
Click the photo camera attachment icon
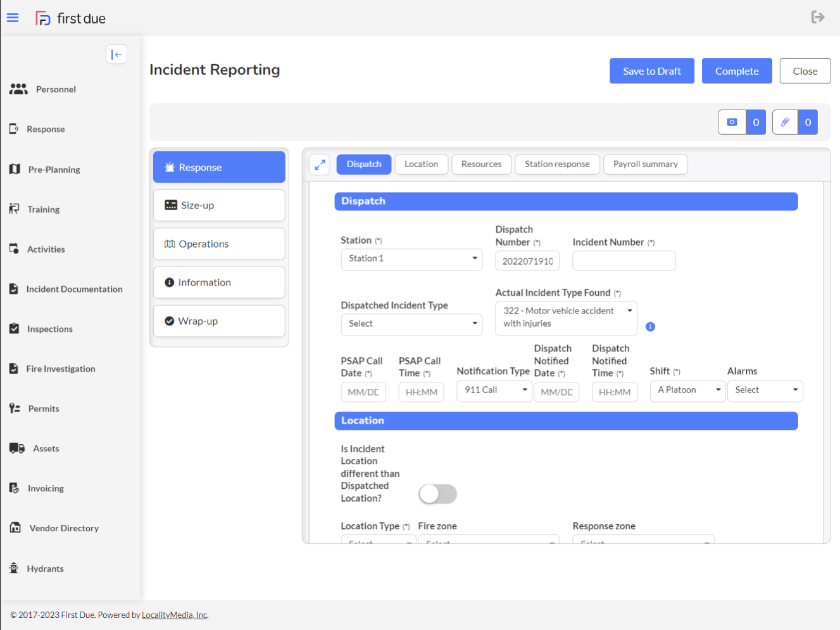tap(732, 122)
